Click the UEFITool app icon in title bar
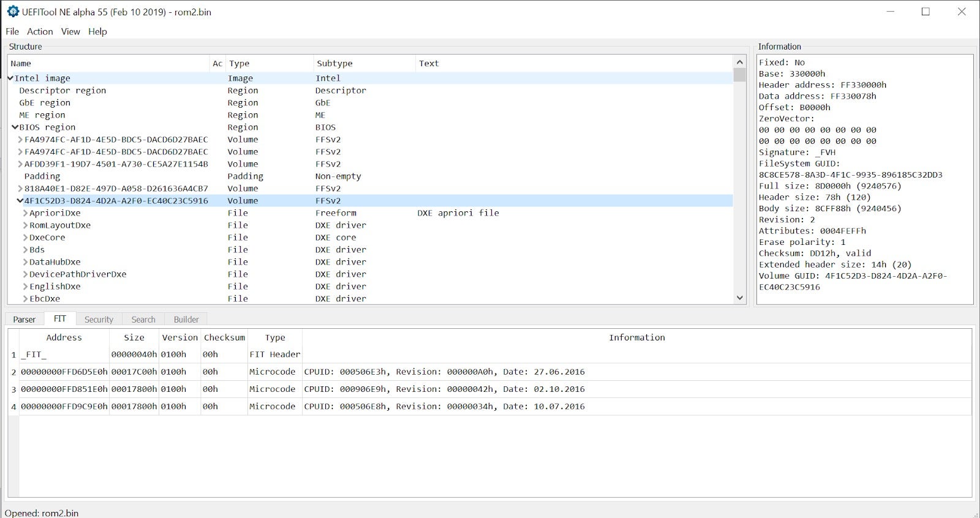The height and width of the screenshot is (518, 980). pyautogui.click(x=12, y=12)
